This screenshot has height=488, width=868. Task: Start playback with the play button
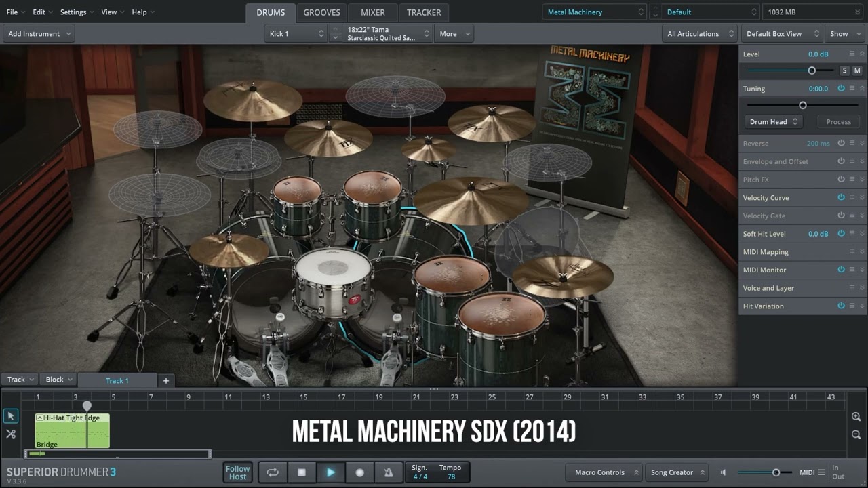[331, 472]
